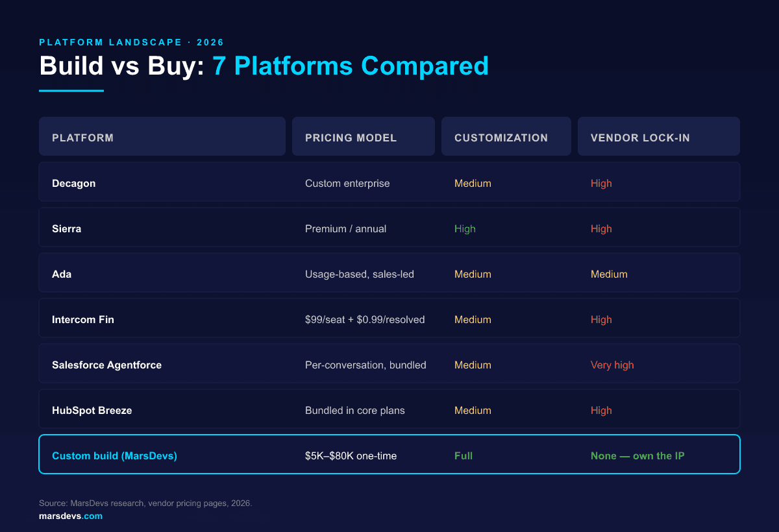Click the 'Per-conversation, bundled' pricing cell
779x532 pixels.
coord(365,365)
